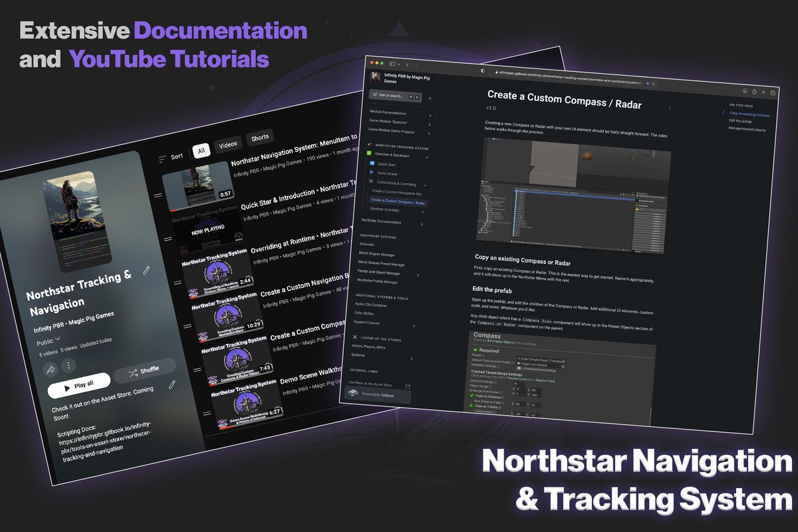Click the Sort icon in the YouTube playlist
The height and width of the screenshot is (532, 798).
[163, 158]
